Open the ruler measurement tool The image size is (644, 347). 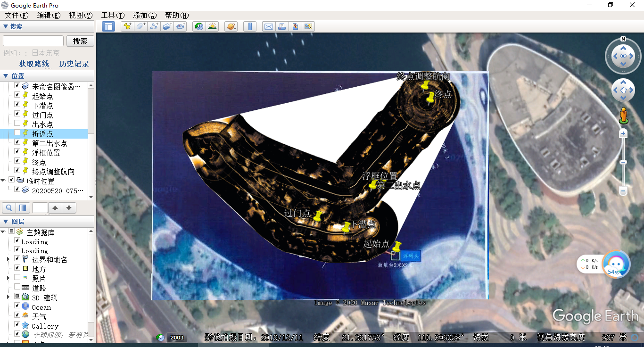(250, 26)
